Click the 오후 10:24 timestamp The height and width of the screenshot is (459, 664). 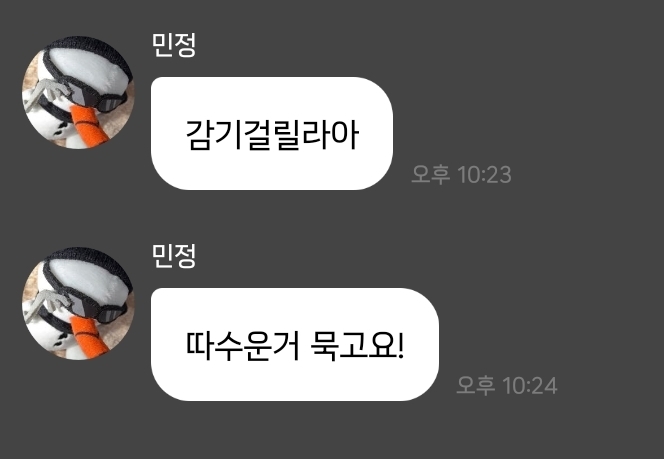(x=506, y=385)
